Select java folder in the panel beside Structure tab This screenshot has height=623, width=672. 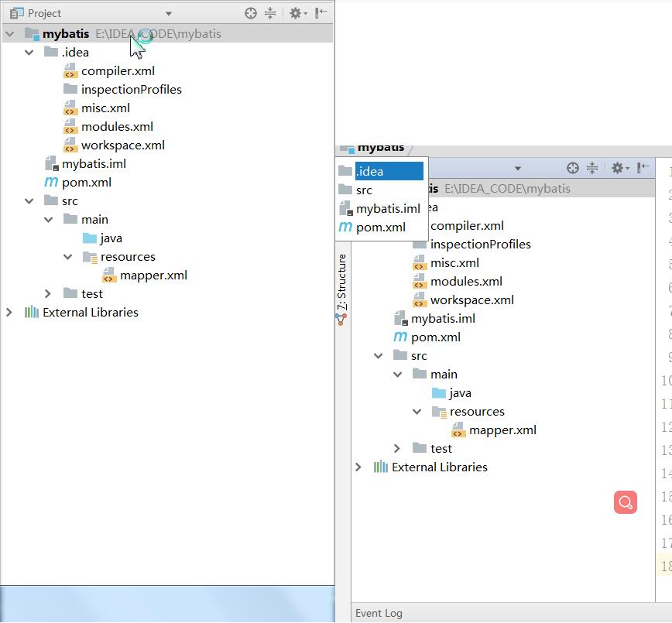pyautogui.click(x=461, y=393)
